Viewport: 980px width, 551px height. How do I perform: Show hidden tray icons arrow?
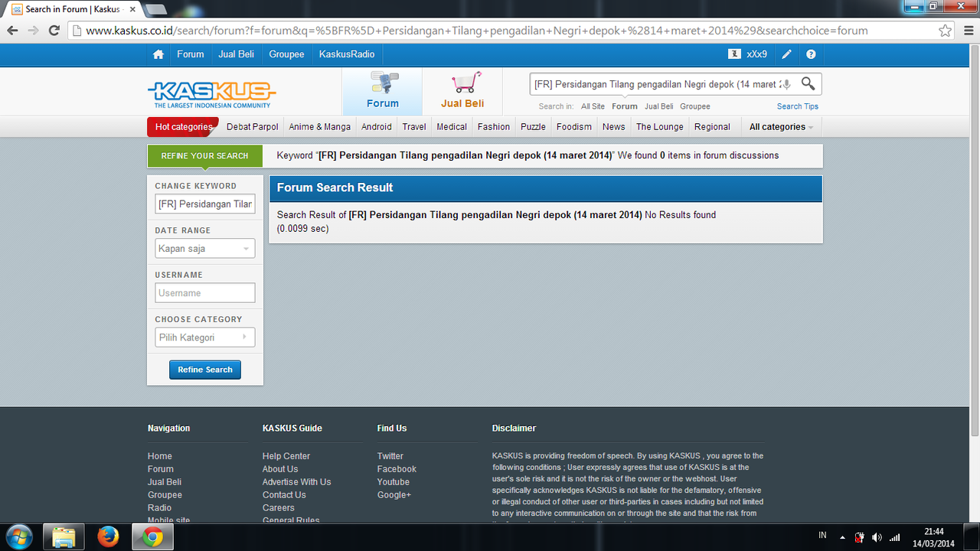[842, 537]
